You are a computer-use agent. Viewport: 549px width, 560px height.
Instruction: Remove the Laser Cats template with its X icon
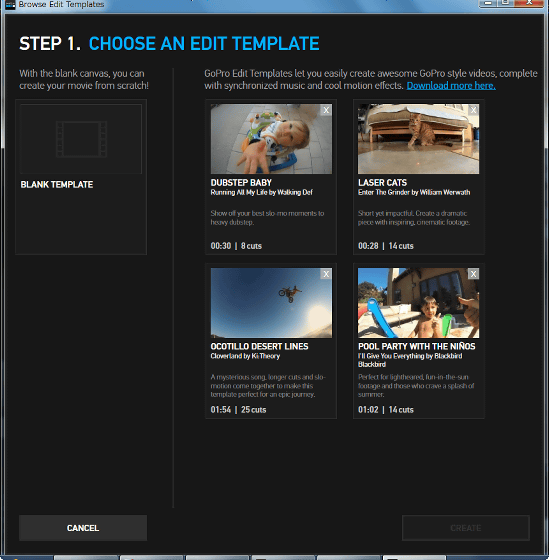473,110
